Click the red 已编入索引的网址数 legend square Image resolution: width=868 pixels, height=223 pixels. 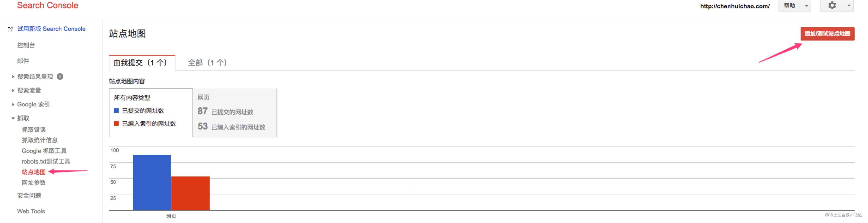click(116, 123)
